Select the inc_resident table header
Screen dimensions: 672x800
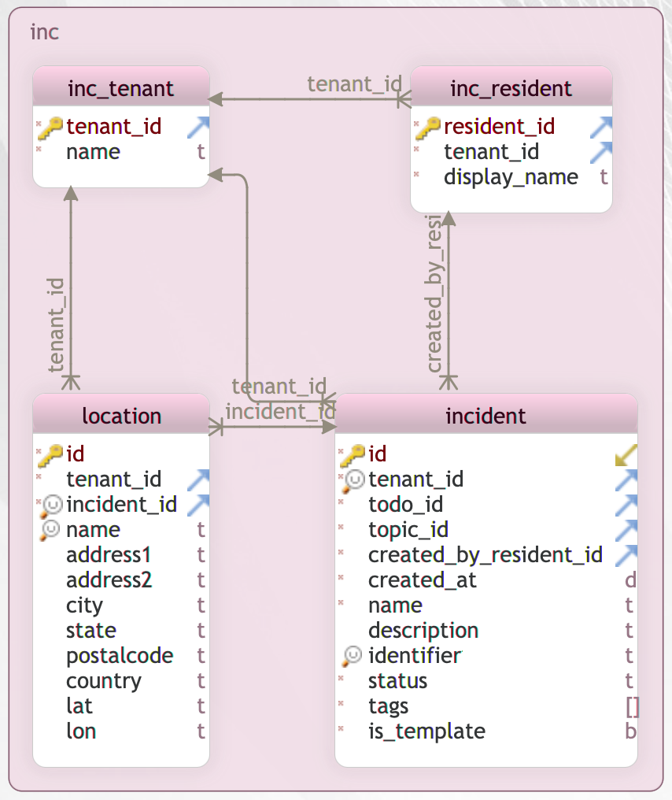511,88
